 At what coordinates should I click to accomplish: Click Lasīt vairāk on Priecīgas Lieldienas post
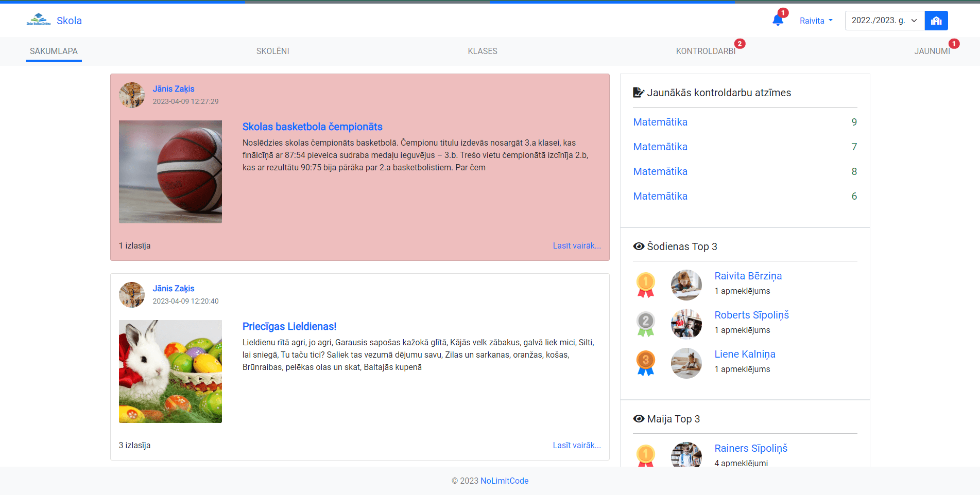coord(576,445)
